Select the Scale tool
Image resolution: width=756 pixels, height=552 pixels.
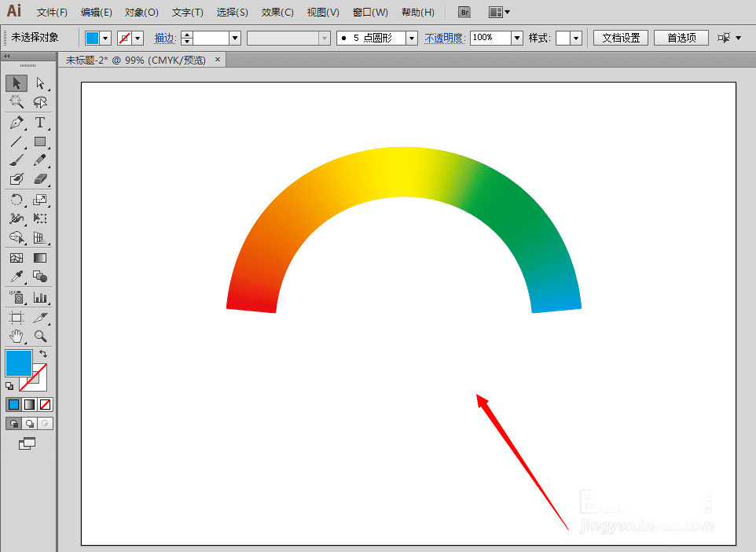pos(40,199)
